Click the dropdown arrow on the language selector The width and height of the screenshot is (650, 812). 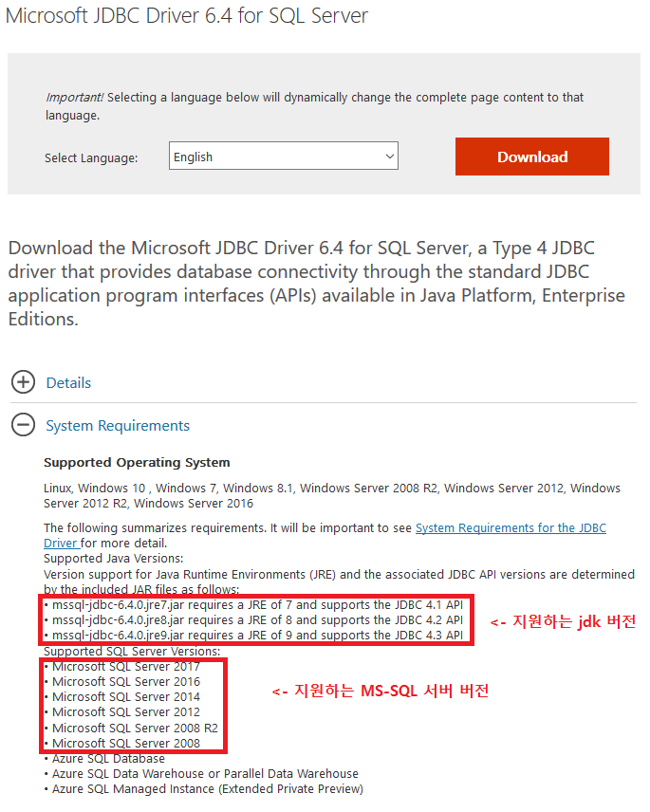(388, 156)
